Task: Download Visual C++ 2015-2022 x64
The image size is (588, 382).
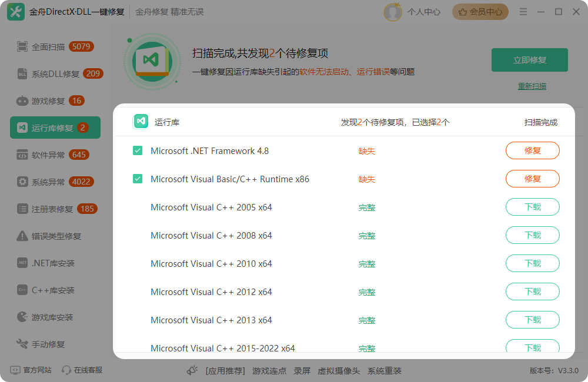Action: (533, 346)
